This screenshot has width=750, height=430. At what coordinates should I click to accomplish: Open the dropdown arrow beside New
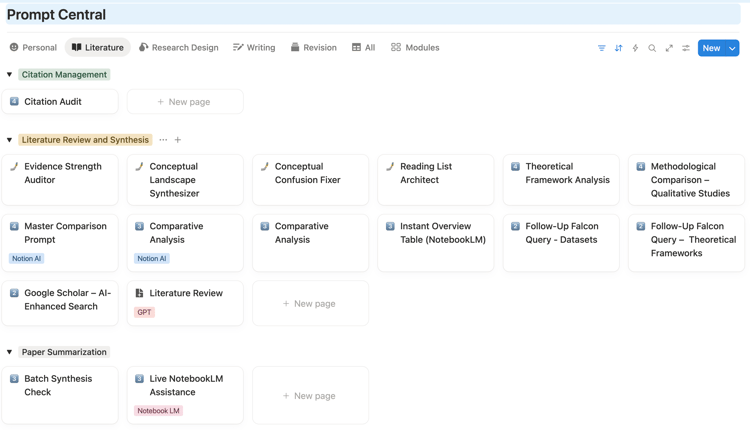732,48
